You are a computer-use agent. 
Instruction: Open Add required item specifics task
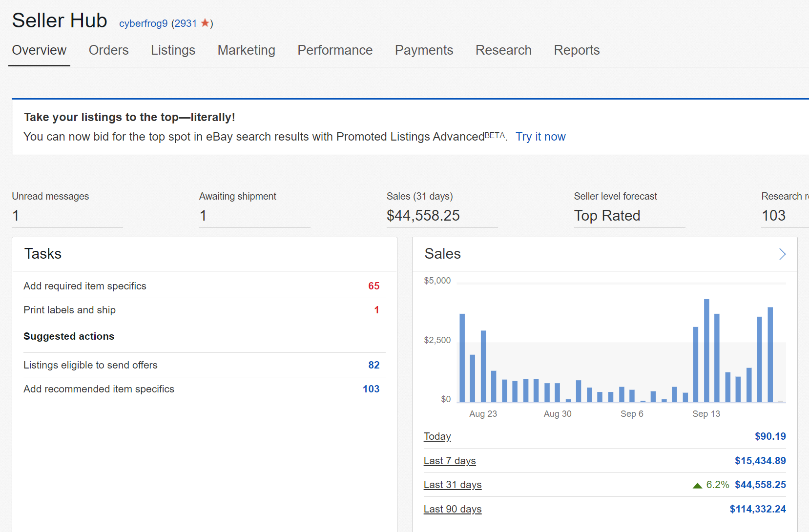coord(85,286)
